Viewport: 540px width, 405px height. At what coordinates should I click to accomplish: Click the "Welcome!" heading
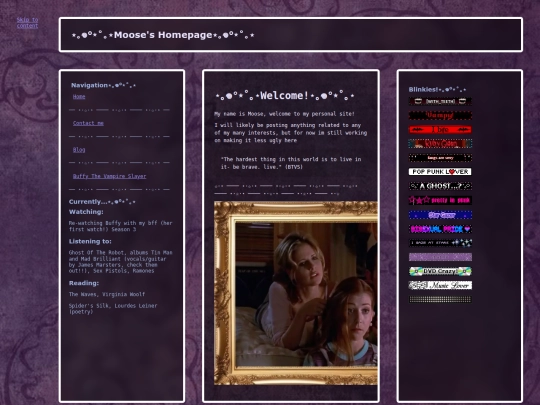[x=285, y=95]
